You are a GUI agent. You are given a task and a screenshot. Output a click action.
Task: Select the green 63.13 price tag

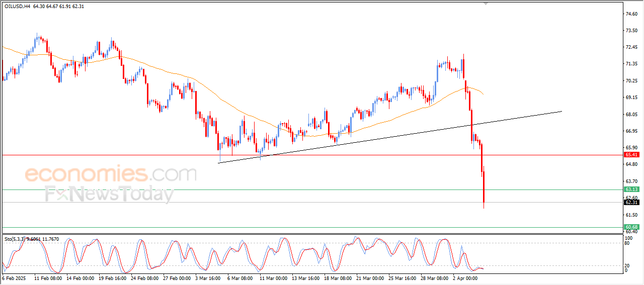[631, 189]
